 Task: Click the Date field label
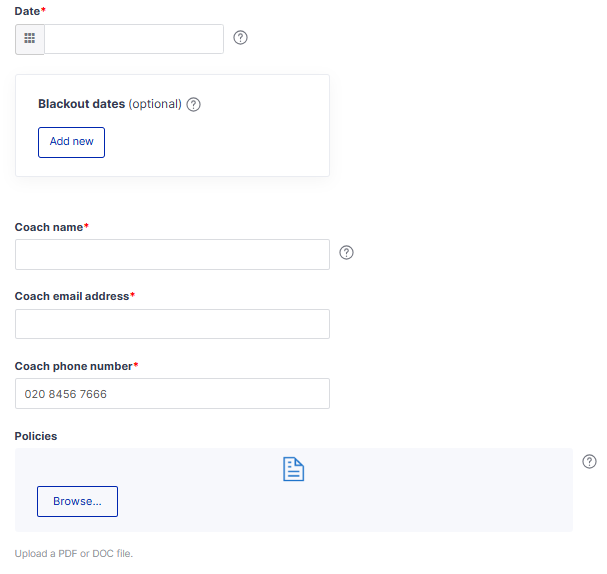(x=29, y=10)
